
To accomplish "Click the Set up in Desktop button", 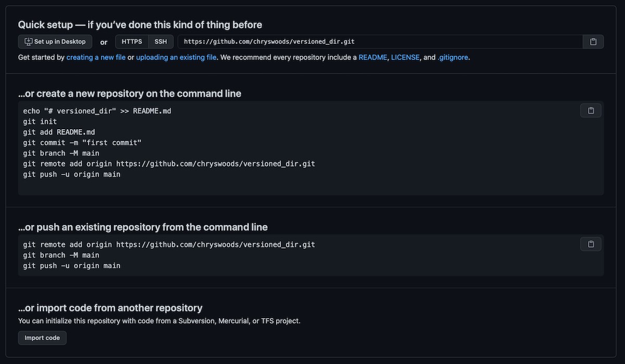I will [x=55, y=42].
